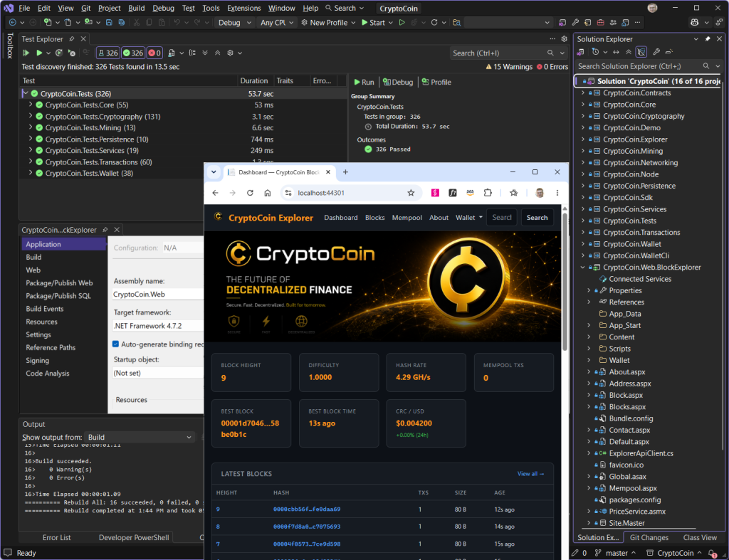Open the Wallet dropdown in explorer navbar
This screenshot has height=560, width=729.
468,218
